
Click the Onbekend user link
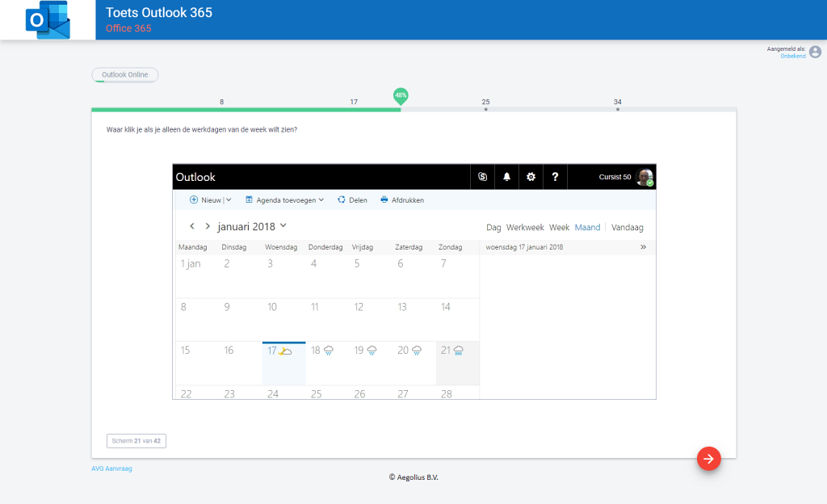793,56
